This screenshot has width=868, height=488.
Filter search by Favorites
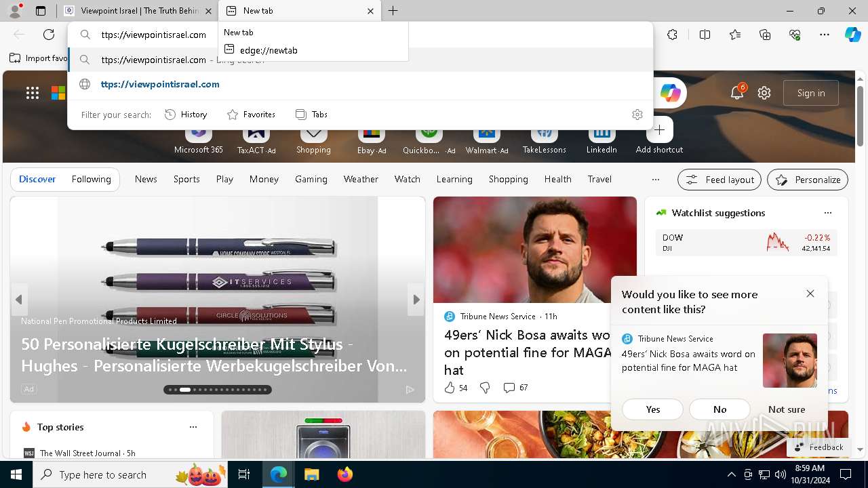(251, 115)
